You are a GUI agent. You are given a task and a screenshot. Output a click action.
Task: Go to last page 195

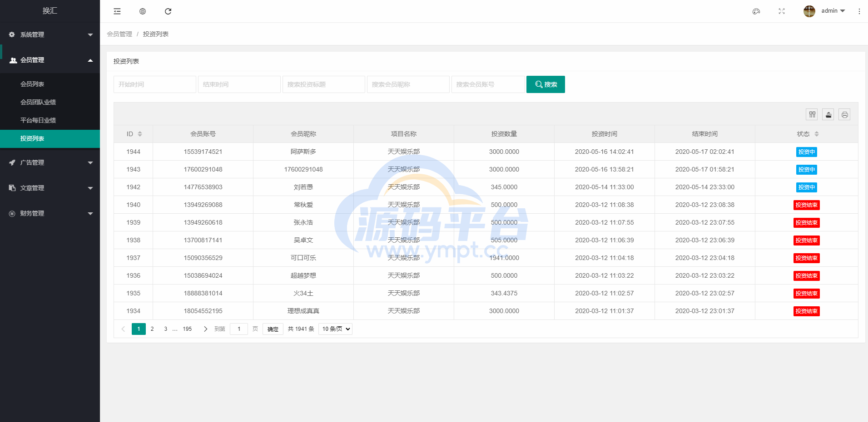coord(187,329)
